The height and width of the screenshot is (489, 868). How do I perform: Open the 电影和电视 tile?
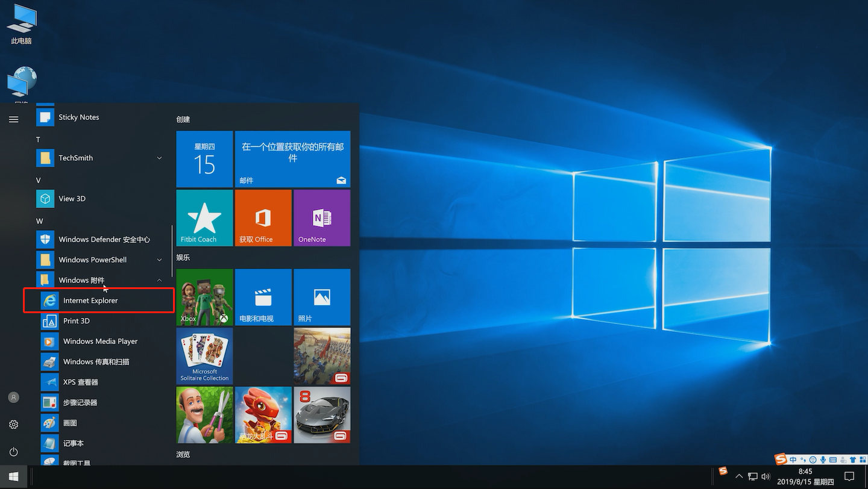tap(263, 297)
